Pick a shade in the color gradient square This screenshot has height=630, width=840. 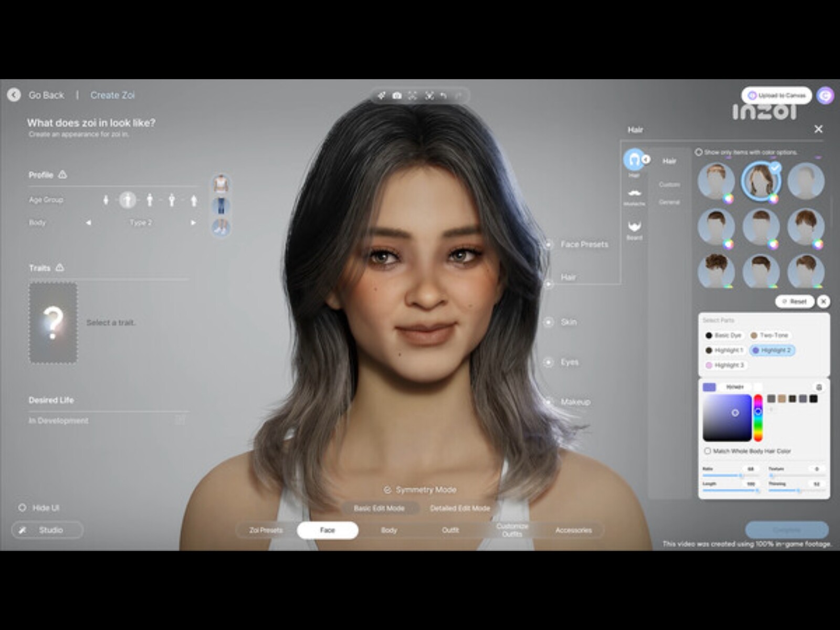(727, 417)
